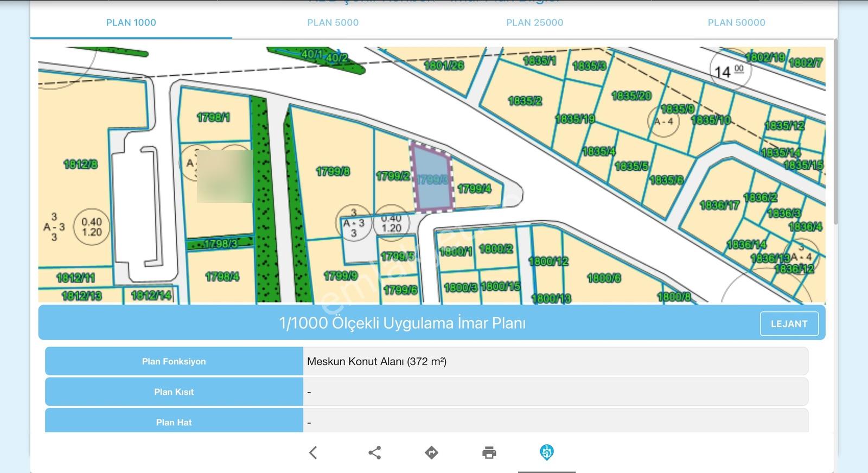Select the blue map location icon
This screenshot has width=868, height=473.
[x=547, y=452]
